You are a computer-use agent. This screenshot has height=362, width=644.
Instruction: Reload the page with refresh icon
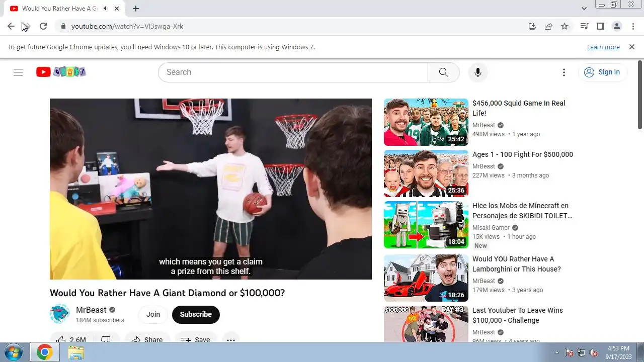click(x=43, y=26)
